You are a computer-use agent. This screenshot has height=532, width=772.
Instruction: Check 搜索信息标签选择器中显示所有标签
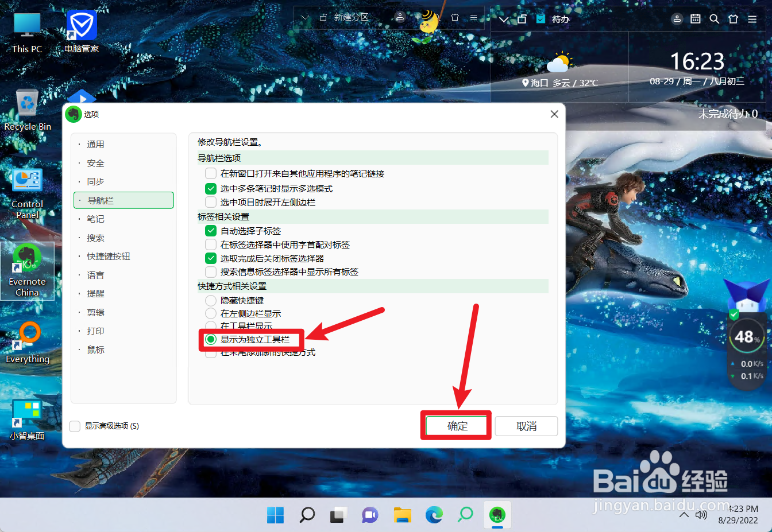click(211, 271)
